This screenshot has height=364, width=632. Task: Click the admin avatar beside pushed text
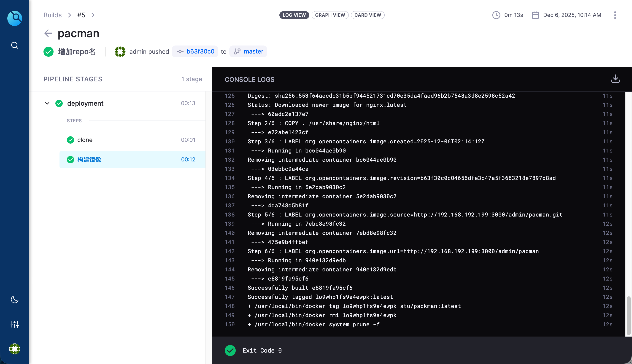[120, 51]
